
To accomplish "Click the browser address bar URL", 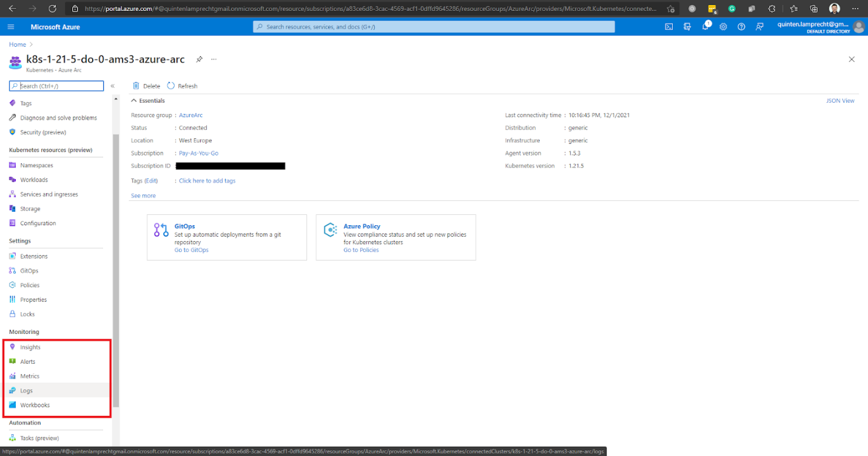I will point(371,9).
